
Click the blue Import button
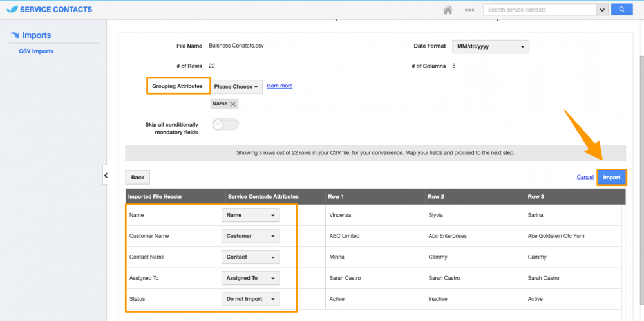point(611,177)
